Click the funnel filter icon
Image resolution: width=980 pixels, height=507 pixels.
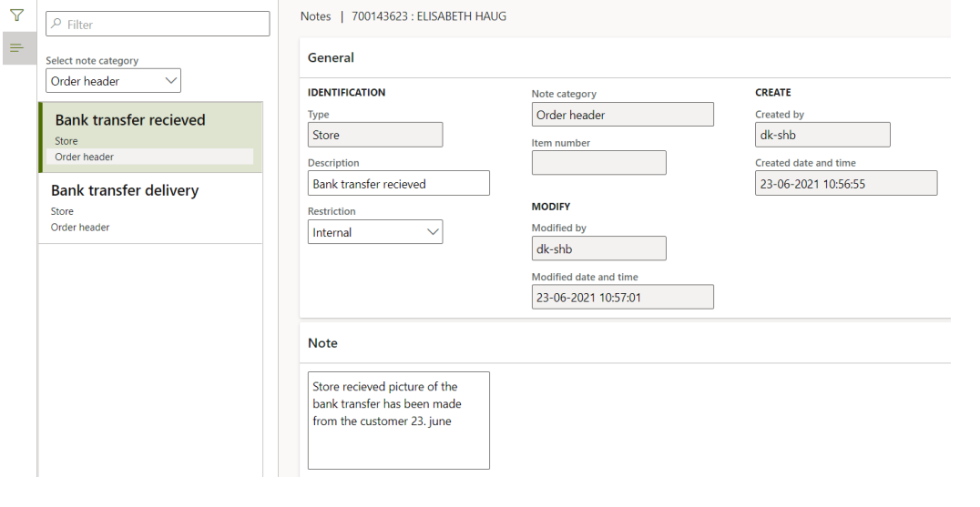click(x=16, y=15)
